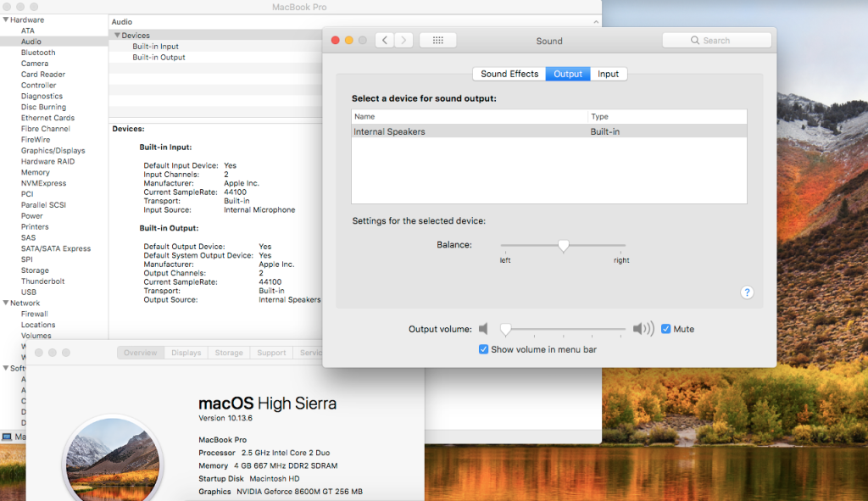868x501 pixels.
Task: Click the Overview button in About window
Action: pyautogui.click(x=140, y=352)
